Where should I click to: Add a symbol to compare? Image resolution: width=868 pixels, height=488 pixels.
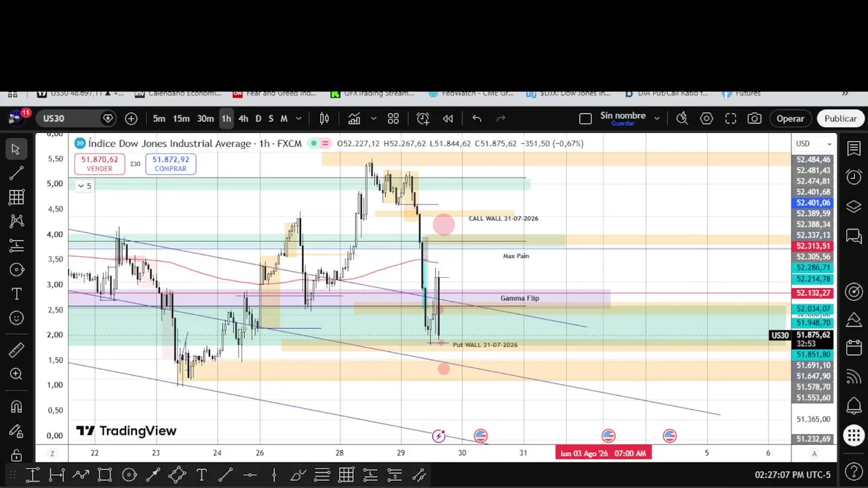[x=131, y=119]
